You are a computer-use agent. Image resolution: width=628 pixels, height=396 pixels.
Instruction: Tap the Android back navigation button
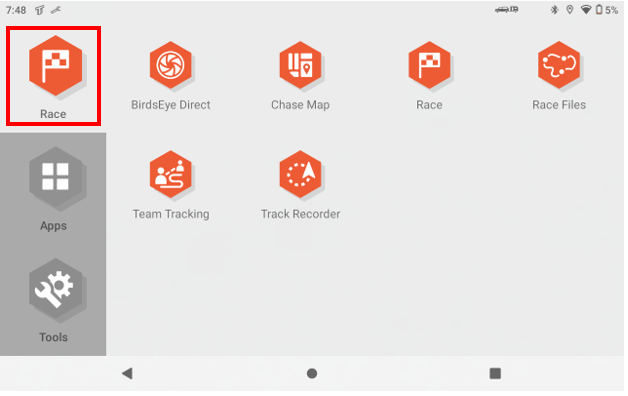(127, 374)
